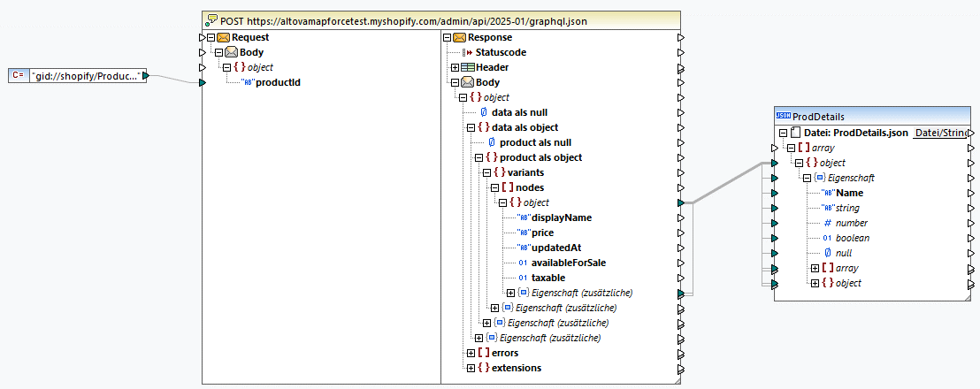Viewport: 980px width, 389px height.
Task: Select the displayName tree item
Action: point(562,217)
